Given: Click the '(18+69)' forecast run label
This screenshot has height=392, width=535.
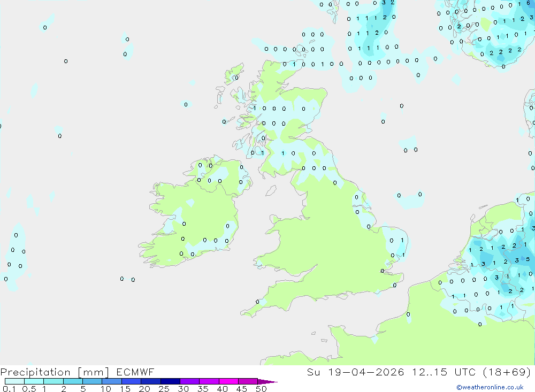Looking at the screenshot, I should [507, 372].
